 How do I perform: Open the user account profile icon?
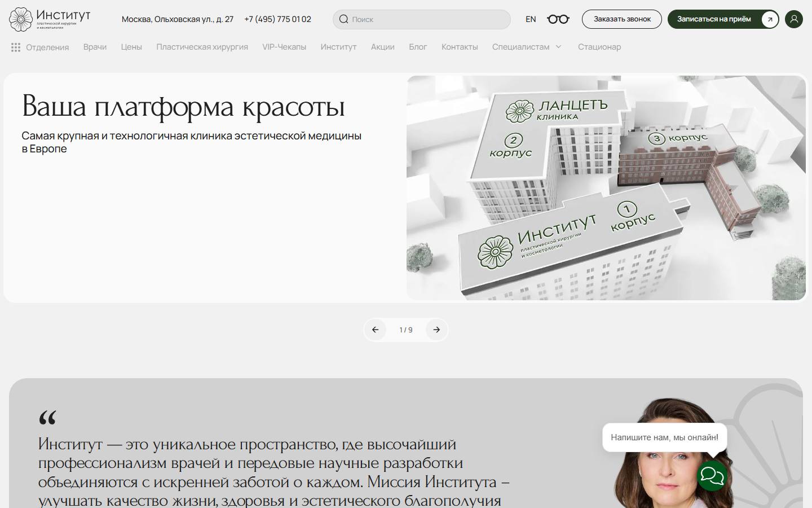coord(794,19)
